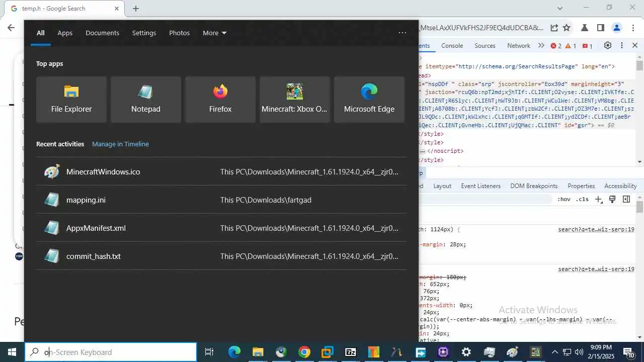Toggle .cls element classes panel

[582, 199]
